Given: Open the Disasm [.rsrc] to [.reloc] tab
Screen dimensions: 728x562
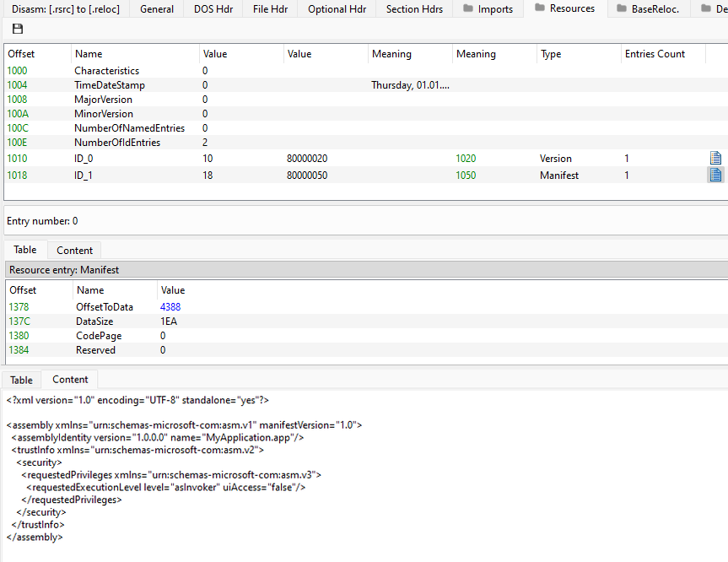Looking at the screenshot, I should click(66, 8).
